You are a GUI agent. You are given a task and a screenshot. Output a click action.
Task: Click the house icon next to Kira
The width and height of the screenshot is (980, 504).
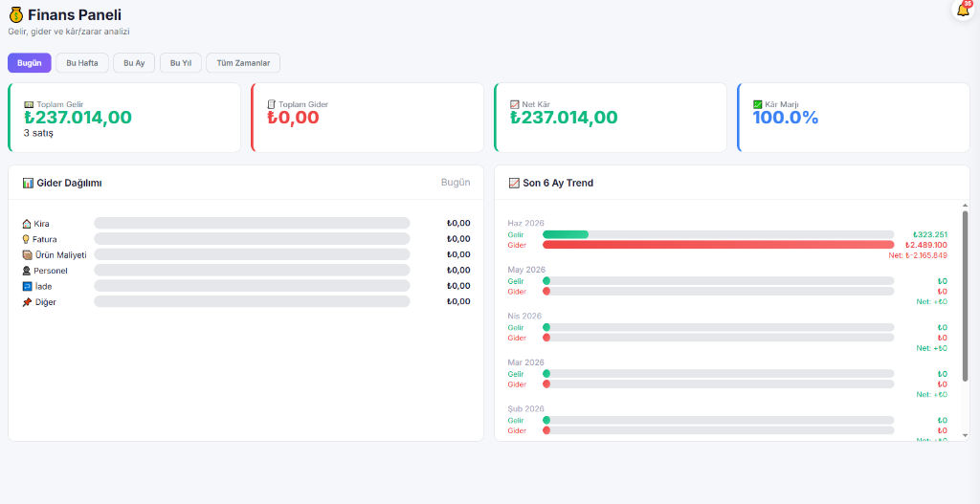pos(27,224)
